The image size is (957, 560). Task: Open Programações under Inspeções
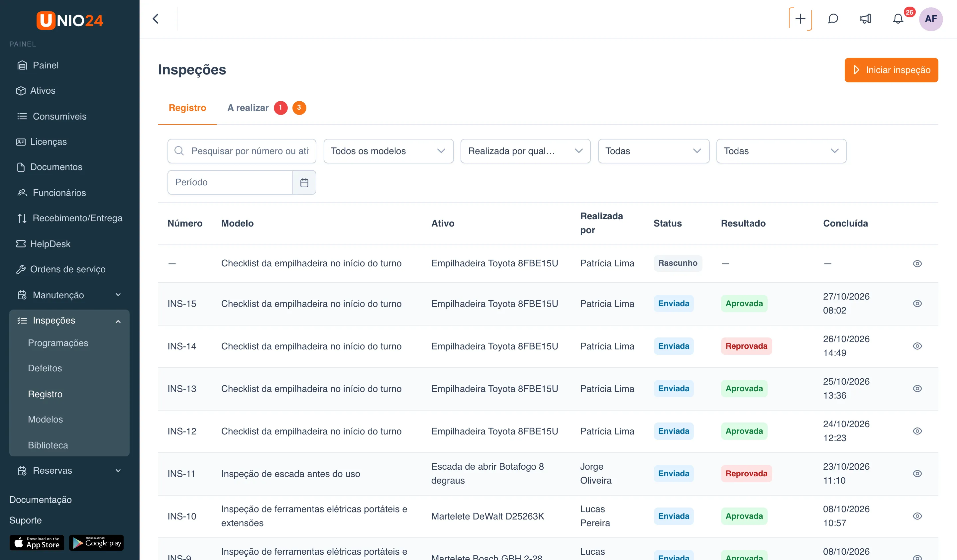[58, 343]
